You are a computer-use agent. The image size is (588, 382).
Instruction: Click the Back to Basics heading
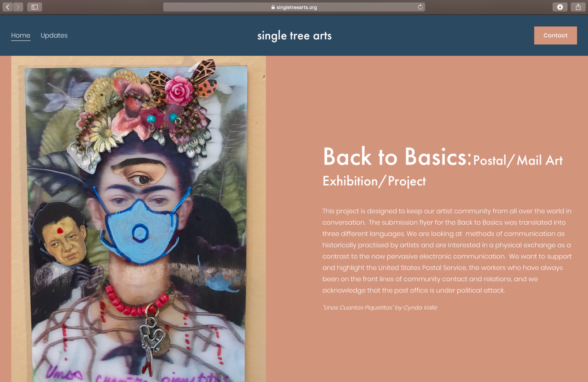pos(397,157)
